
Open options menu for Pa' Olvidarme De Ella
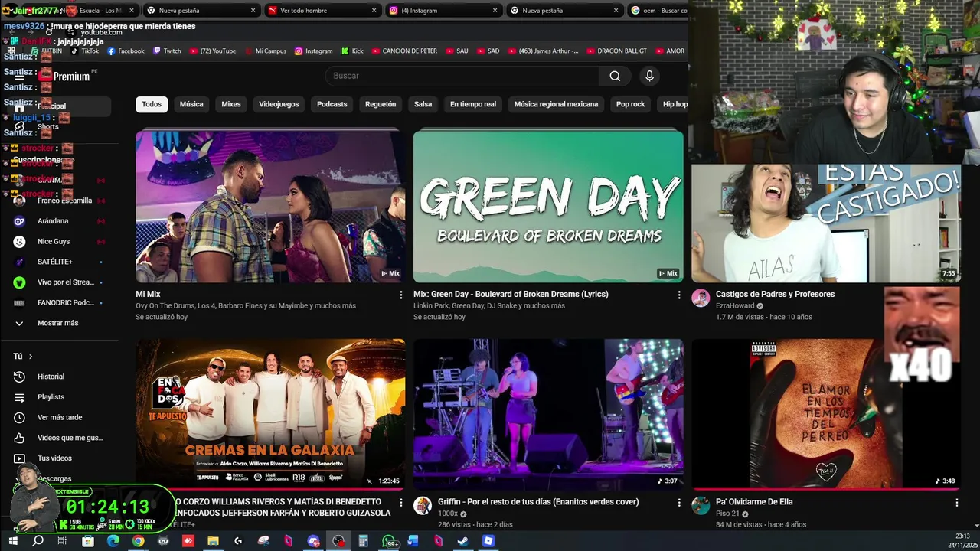pyautogui.click(x=956, y=503)
